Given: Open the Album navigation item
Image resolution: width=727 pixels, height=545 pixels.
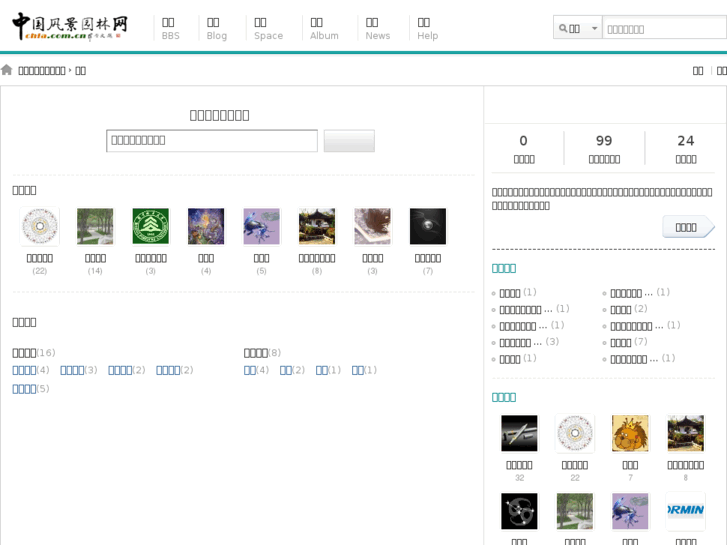Looking at the screenshot, I should tap(324, 28).
